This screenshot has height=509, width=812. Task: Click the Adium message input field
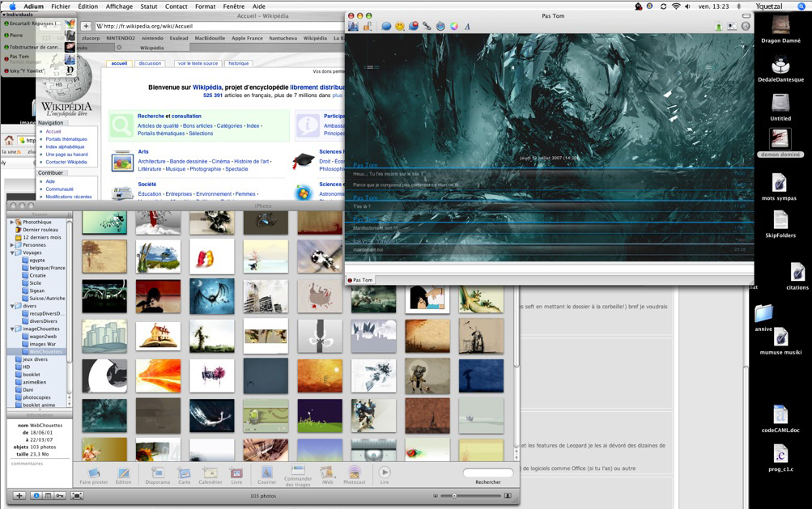[x=549, y=268]
